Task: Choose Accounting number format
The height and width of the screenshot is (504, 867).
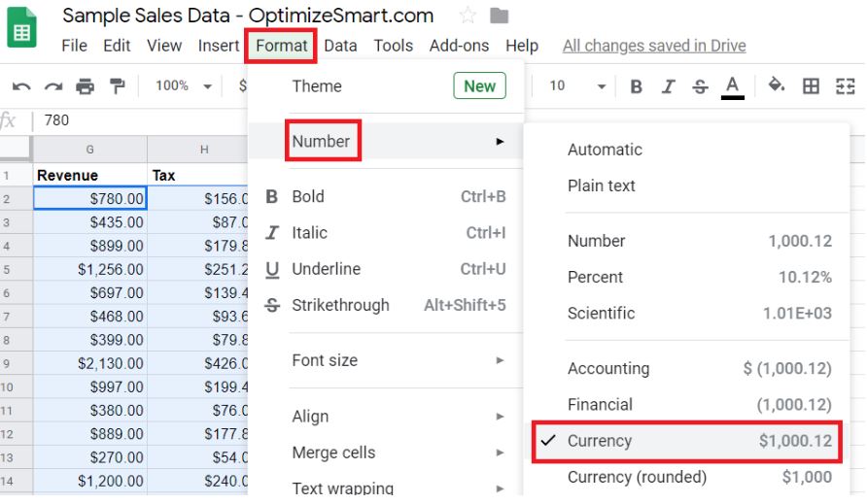Action: (700, 369)
